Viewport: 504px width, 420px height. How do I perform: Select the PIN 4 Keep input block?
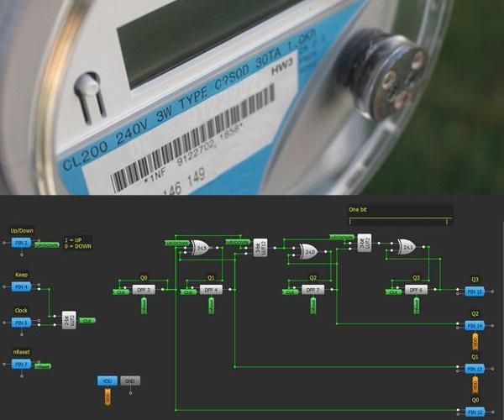tap(21, 286)
